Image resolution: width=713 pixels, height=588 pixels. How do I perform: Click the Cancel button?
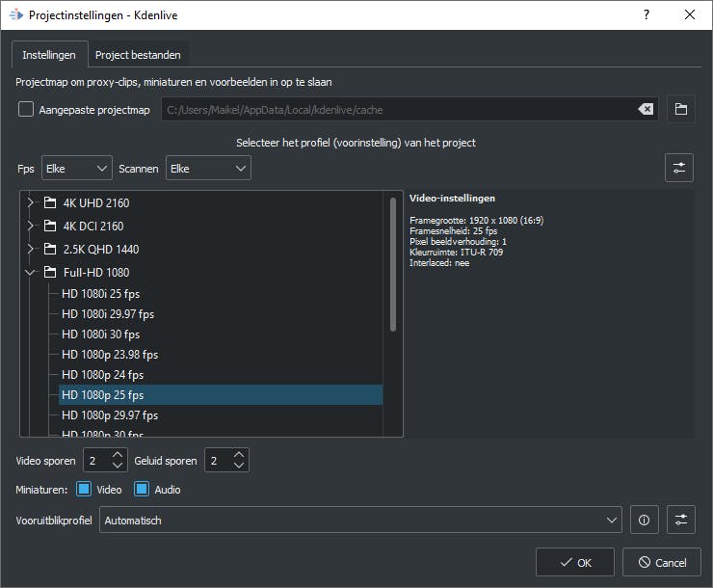pyautogui.click(x=662, y=563)
